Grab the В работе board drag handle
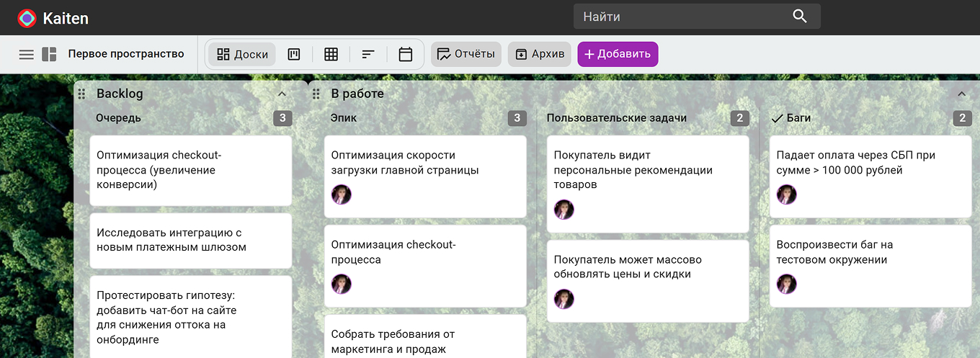 tap(316, 94)
